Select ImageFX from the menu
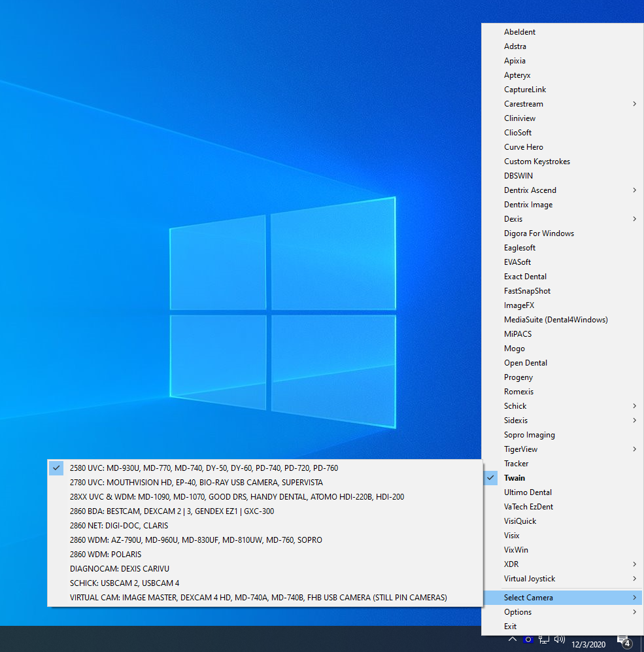 pyautogui.click(x=562, y=305)
